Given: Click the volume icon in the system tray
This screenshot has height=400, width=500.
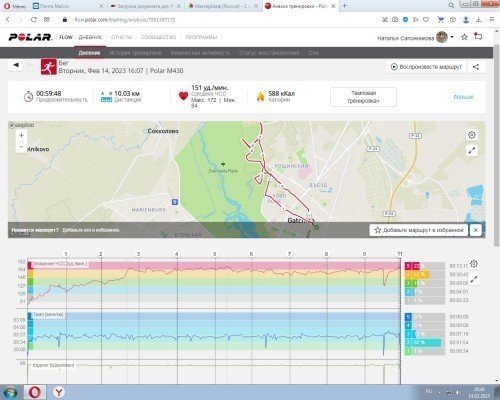Looking at the screenshot, I should [458, 392].
